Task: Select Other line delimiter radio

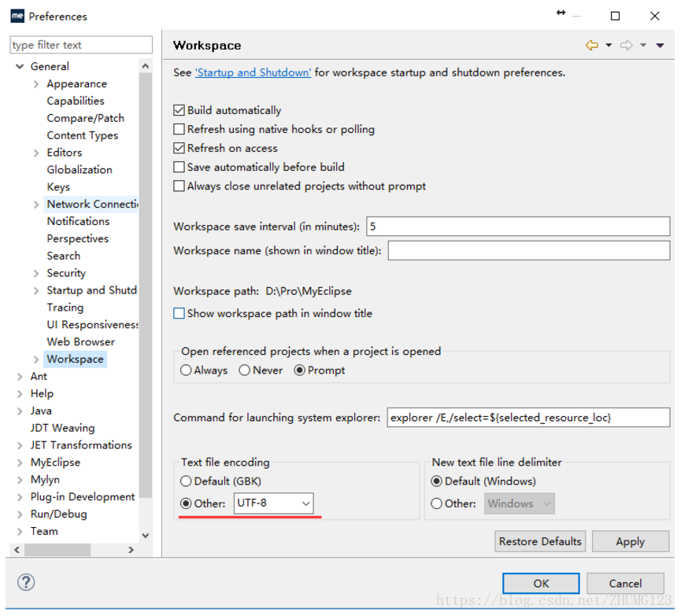Action: point(436,503)
